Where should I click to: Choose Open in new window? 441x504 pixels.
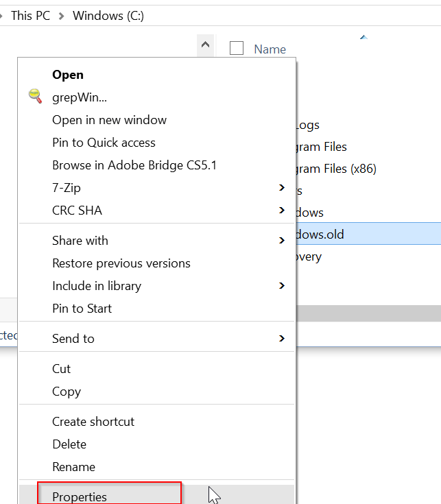pos(109,120)
